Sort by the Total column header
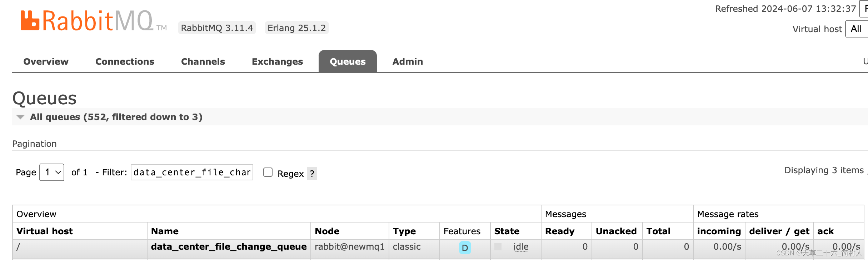The height and width of the screenshot is (260, 868). (x=658, y=231)
